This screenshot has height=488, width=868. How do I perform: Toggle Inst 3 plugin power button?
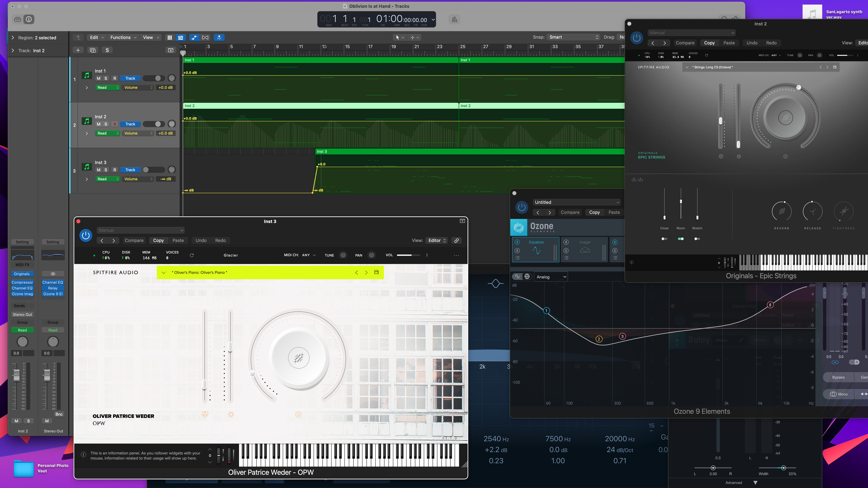86,235
